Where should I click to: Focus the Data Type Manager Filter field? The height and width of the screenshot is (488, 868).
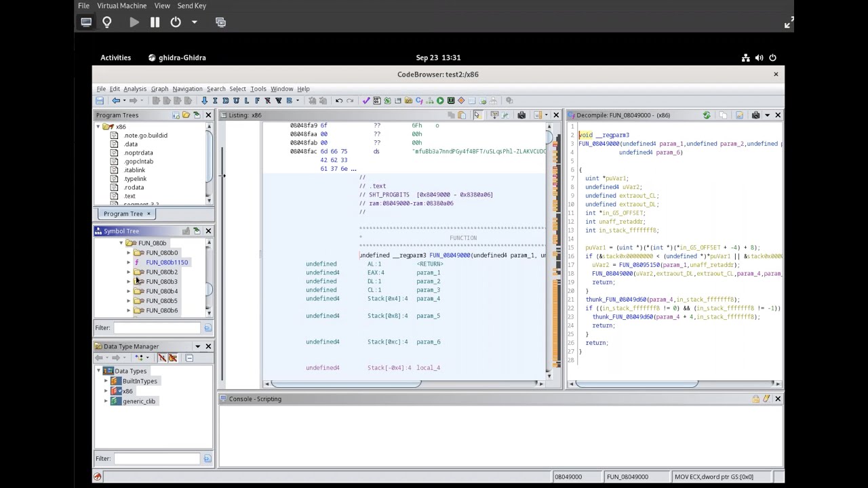click(157, 459)
